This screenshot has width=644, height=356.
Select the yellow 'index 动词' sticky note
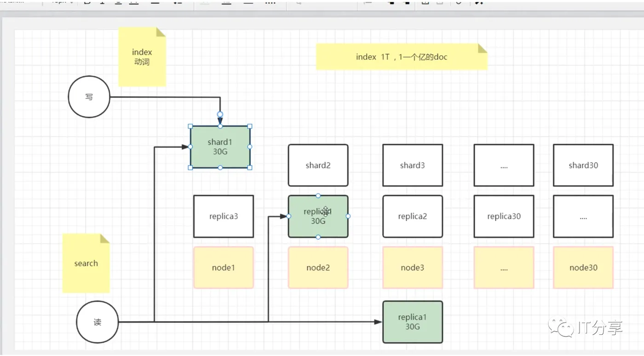(142, 57)
